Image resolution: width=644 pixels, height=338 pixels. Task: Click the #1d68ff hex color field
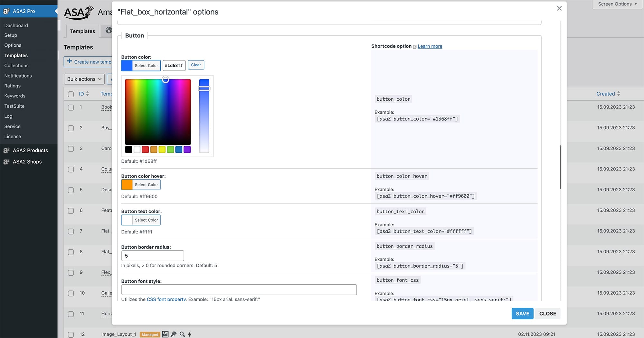click(174, 65)
